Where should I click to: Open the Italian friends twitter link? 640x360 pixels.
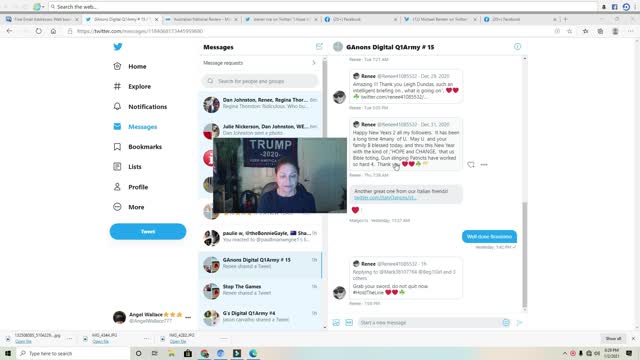pyautogui.click(x=385, y=198)
